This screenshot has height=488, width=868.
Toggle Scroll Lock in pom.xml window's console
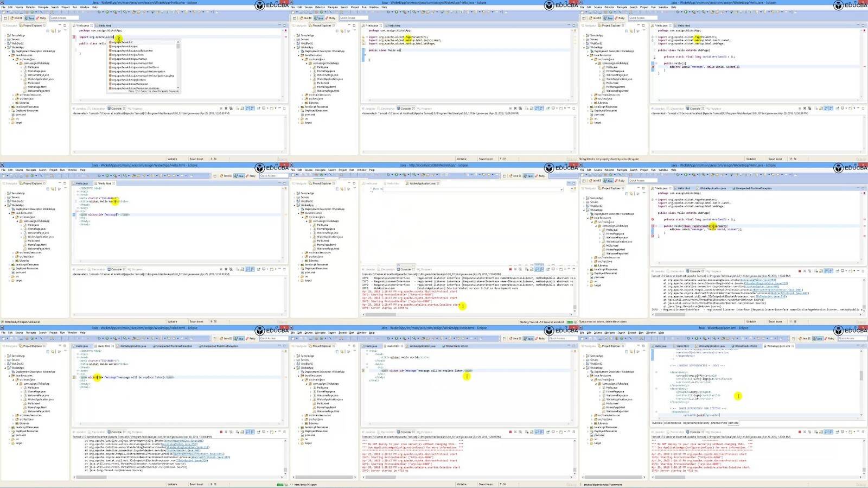coord(820,432)
